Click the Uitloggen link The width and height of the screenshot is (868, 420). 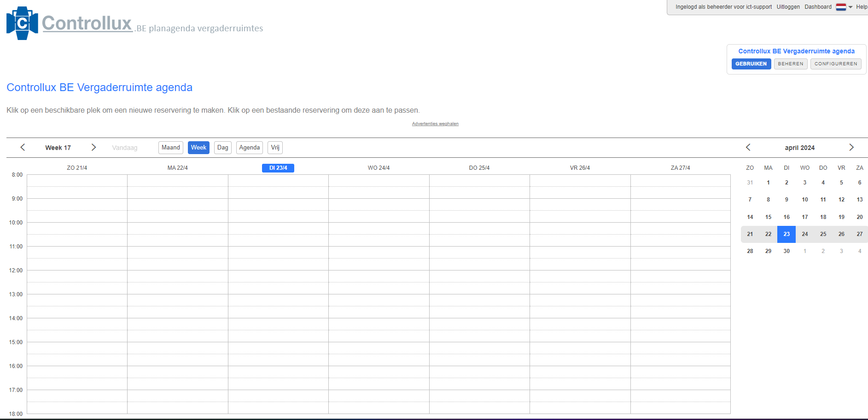pos(788,7)
